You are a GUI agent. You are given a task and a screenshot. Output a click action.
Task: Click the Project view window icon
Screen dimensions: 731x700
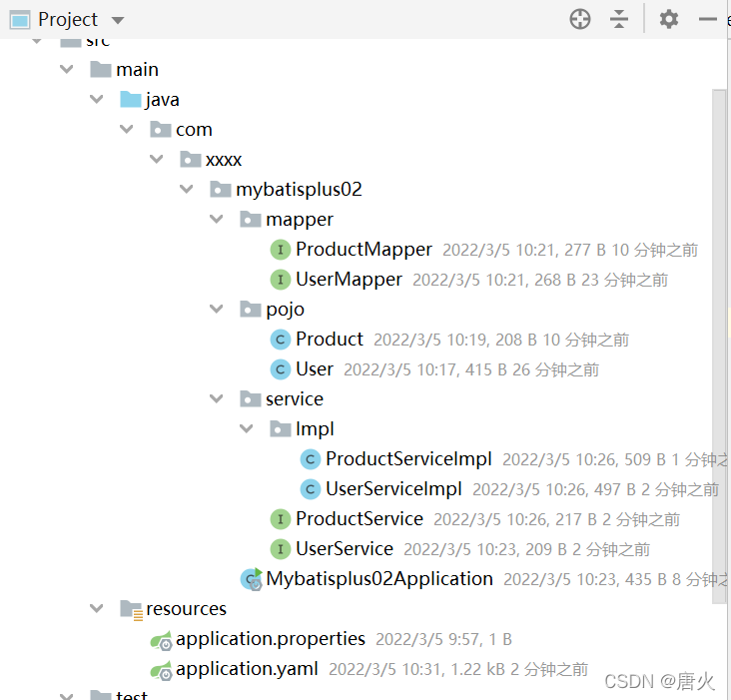tap(20, 20)
